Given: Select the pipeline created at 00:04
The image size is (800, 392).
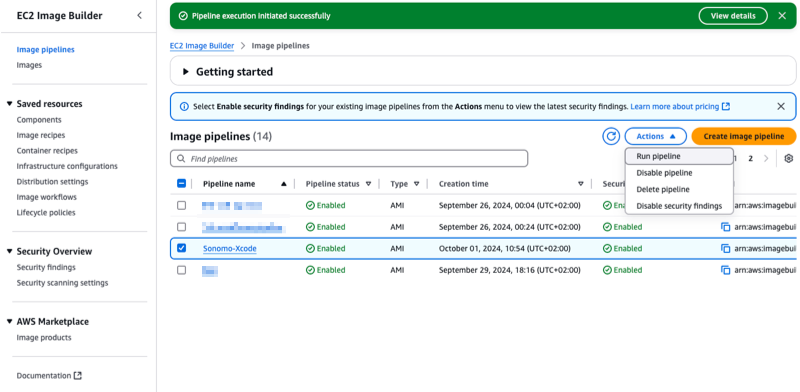Looking at the screenshot, I should (x=181, y=205).
